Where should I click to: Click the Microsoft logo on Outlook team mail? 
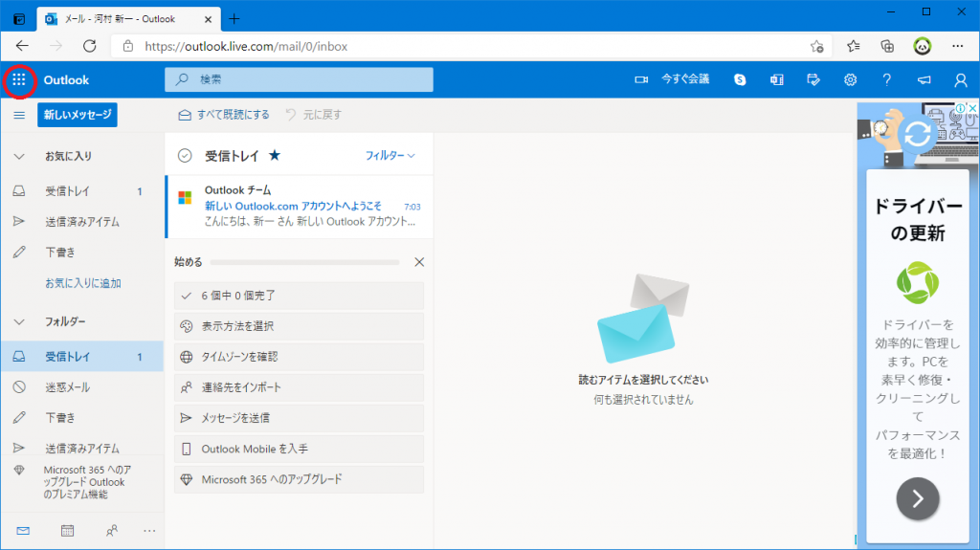pos(185,198)
